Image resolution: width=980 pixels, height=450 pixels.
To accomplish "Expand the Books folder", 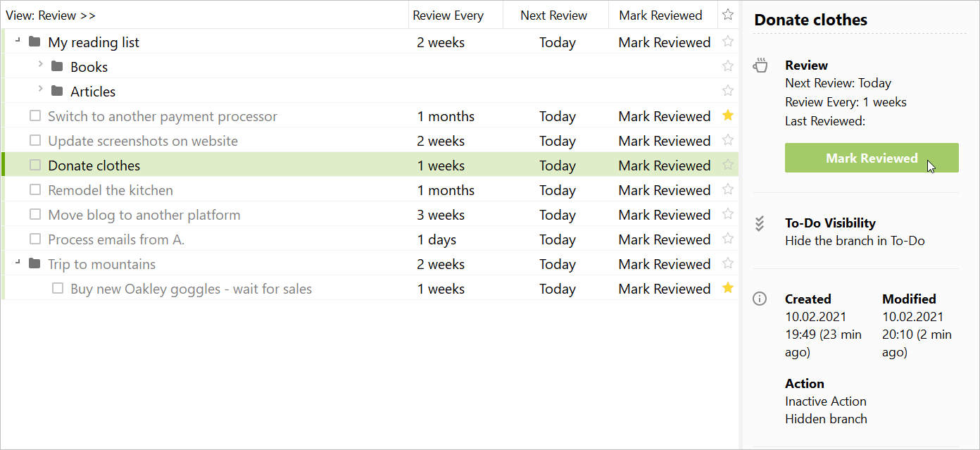I will tap(42, 66).
